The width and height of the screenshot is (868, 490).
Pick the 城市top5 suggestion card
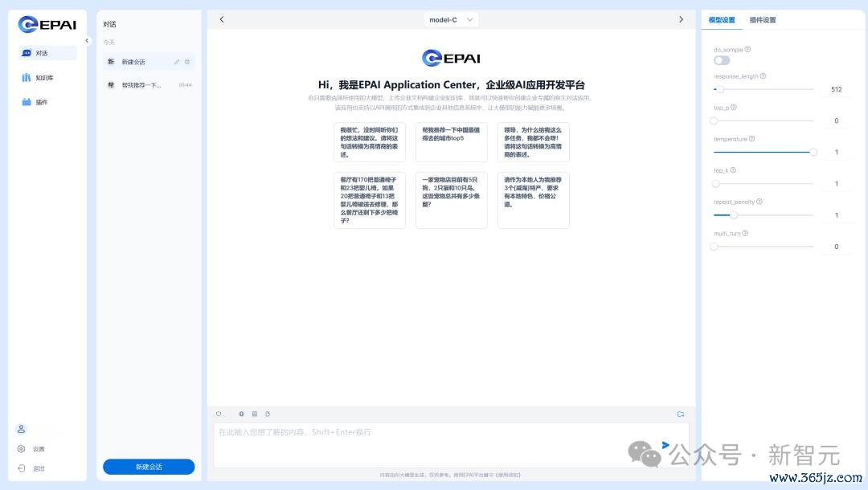click(451, 142)
